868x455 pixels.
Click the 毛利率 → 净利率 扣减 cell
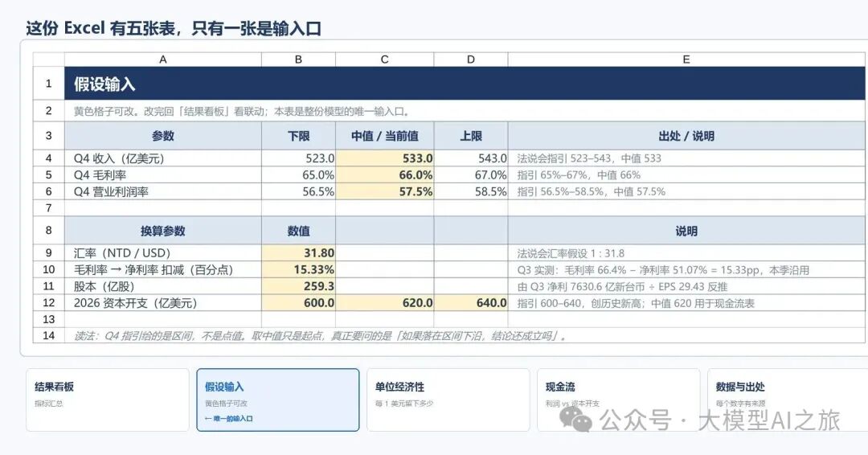pyautogui.click(x=162, y=269)
